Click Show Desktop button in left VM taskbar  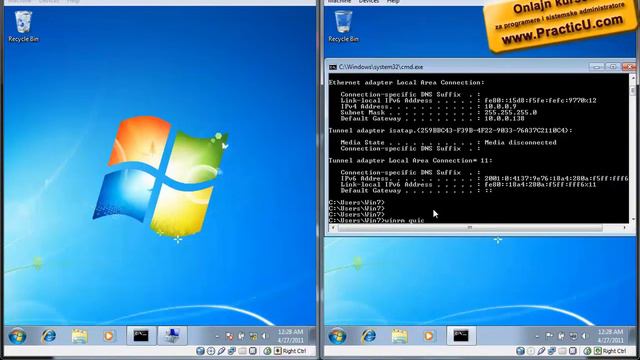[313, 336]
